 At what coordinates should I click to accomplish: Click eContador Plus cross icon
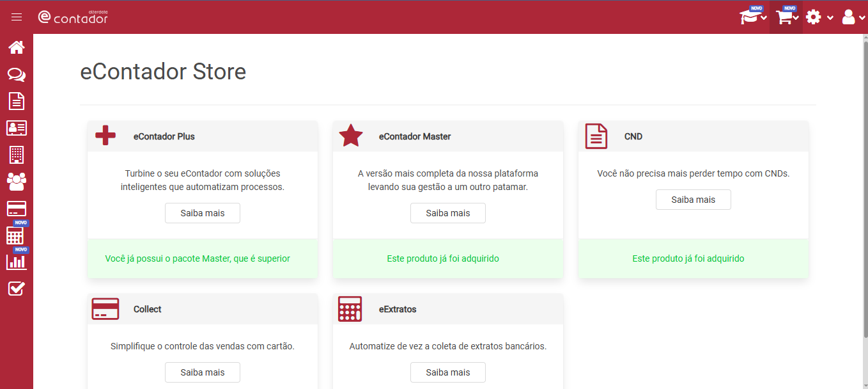105,136
